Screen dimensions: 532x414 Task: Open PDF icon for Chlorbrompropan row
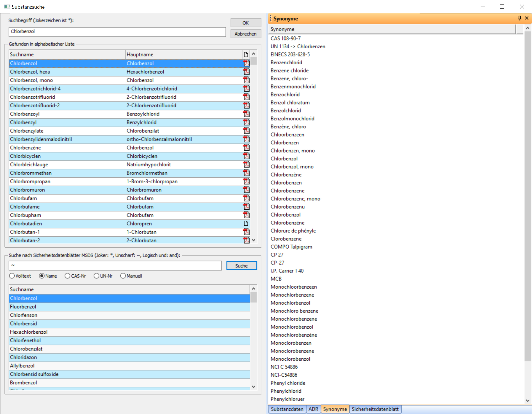[246, 181]
